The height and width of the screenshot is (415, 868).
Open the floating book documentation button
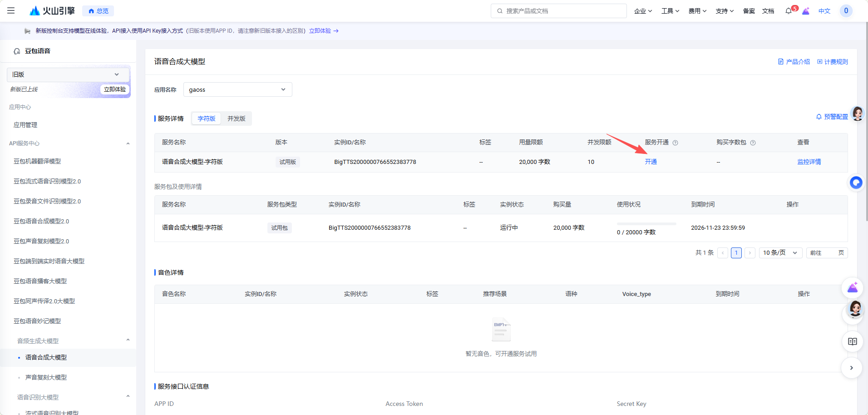tap(853, 341)
